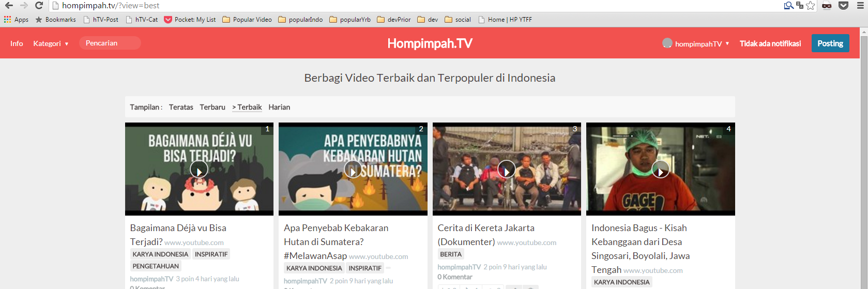Open Tidak ada notifikasi notifications
The height and width of the screenshot is (289, 868).
coord(770,43)
